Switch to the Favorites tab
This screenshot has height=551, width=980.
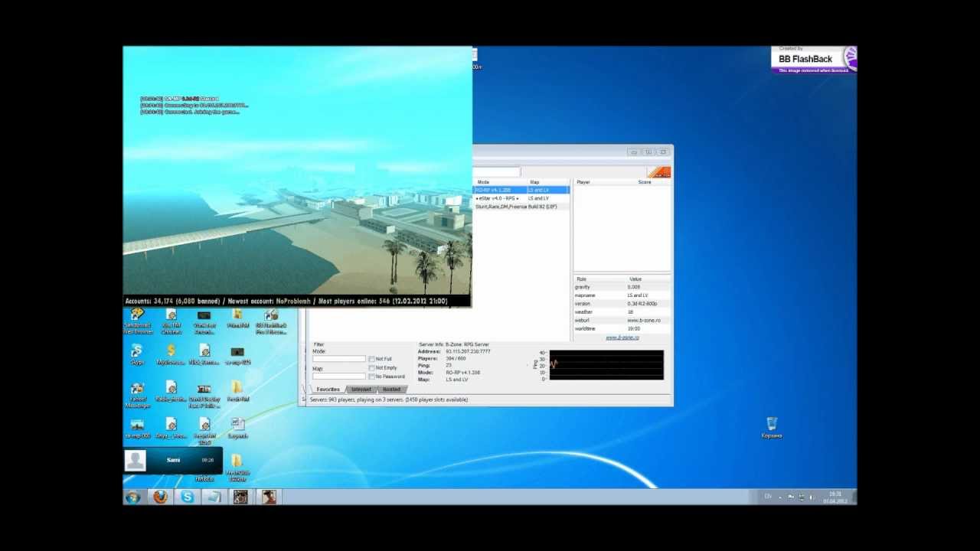[328, 390]
